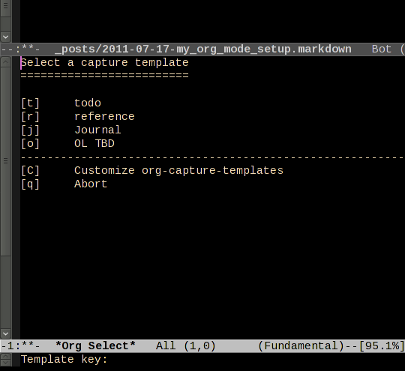
Task: Click the Org Select scrollbar thumb
Action: [x=5, y=161]
